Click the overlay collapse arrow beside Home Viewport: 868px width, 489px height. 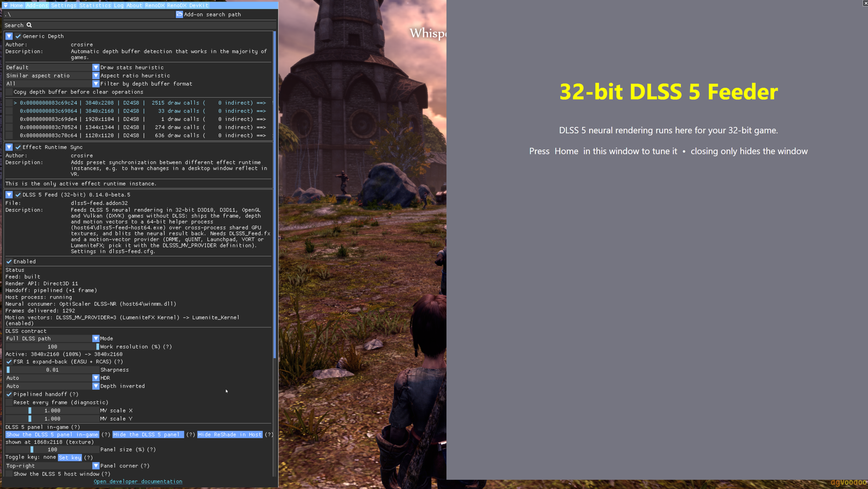tap(5, 5)
